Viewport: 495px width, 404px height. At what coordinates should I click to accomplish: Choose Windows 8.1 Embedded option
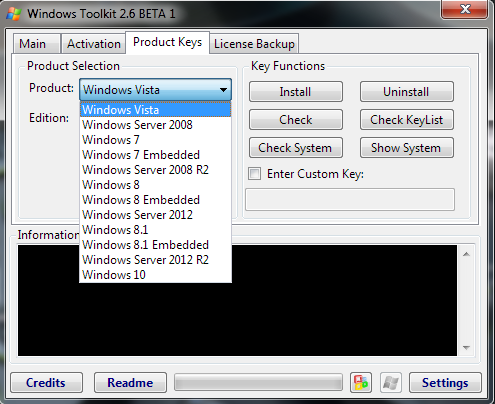pos(155,245)
